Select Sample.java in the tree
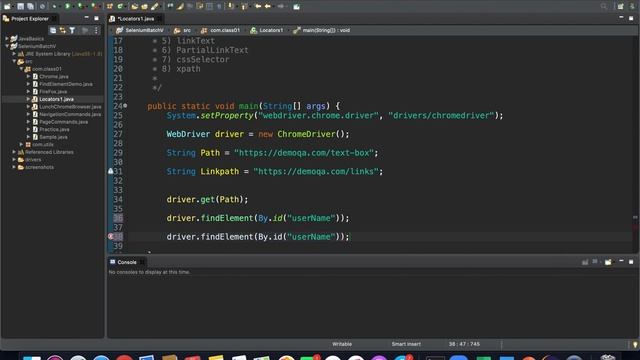This screenshot has width=640, height=360. (x=53, y=137)
